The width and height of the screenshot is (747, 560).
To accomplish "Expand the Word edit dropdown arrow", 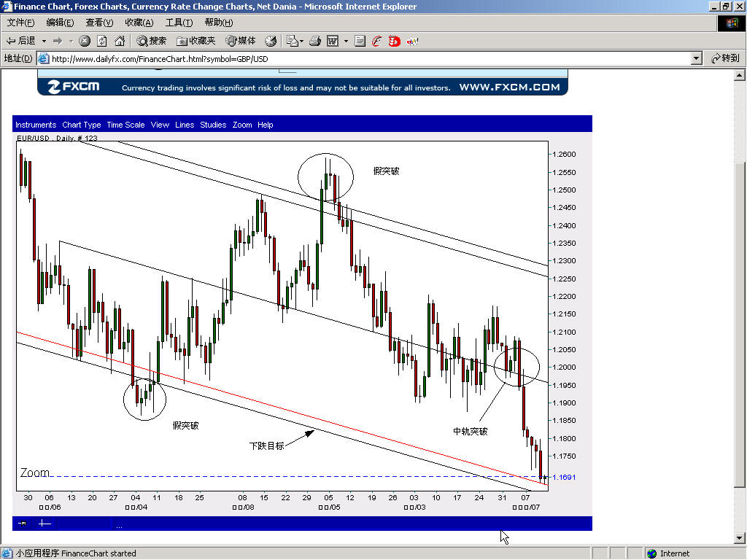I will [346, 41].
